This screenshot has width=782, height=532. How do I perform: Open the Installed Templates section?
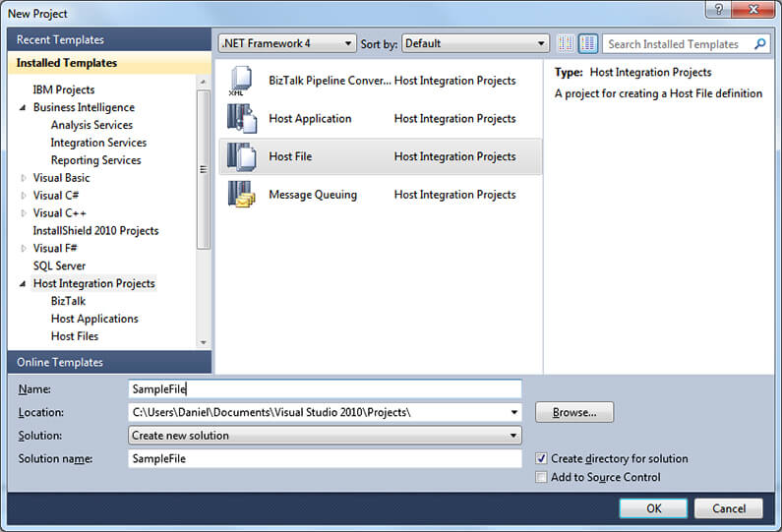click(110, 63)
